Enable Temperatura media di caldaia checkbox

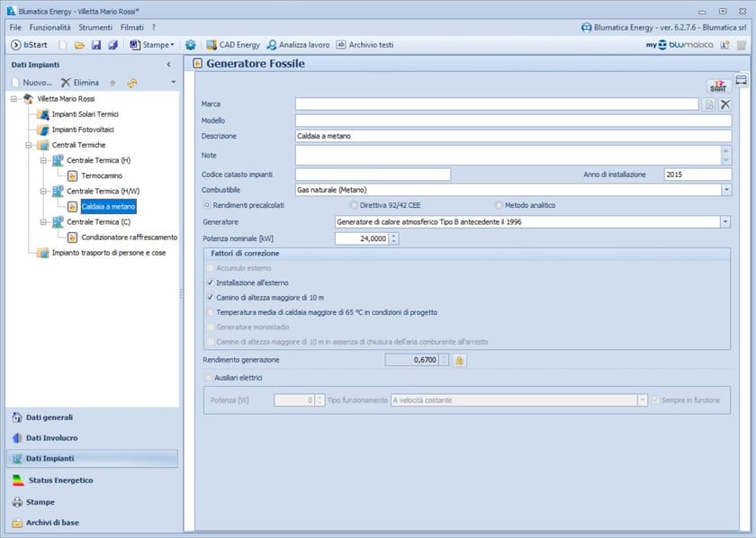211,312
